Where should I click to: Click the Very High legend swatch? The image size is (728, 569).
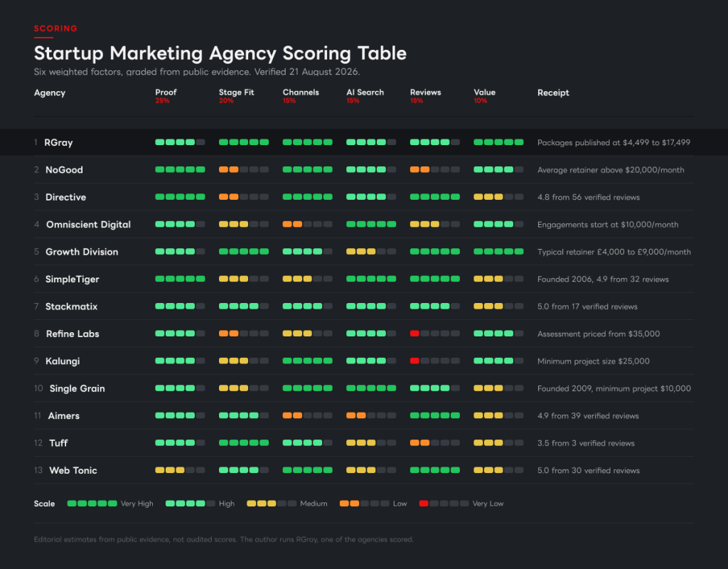pyautogui.click(x=92, y=504)
